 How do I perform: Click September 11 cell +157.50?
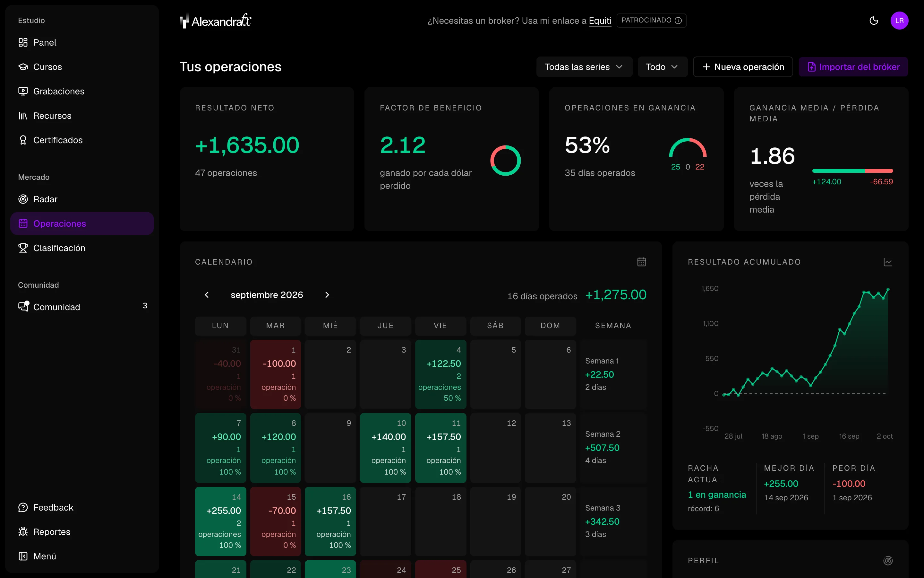440,448
